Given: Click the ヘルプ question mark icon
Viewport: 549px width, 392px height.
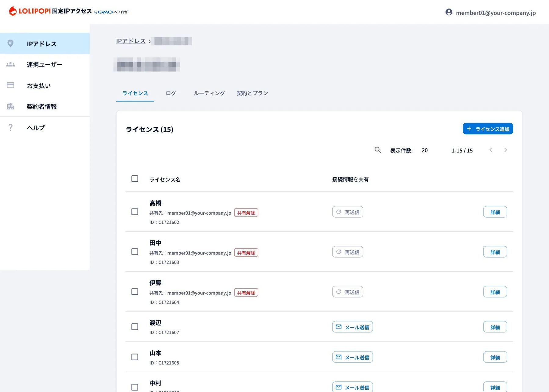Looking at the screenshot, I should pos(10,127).
